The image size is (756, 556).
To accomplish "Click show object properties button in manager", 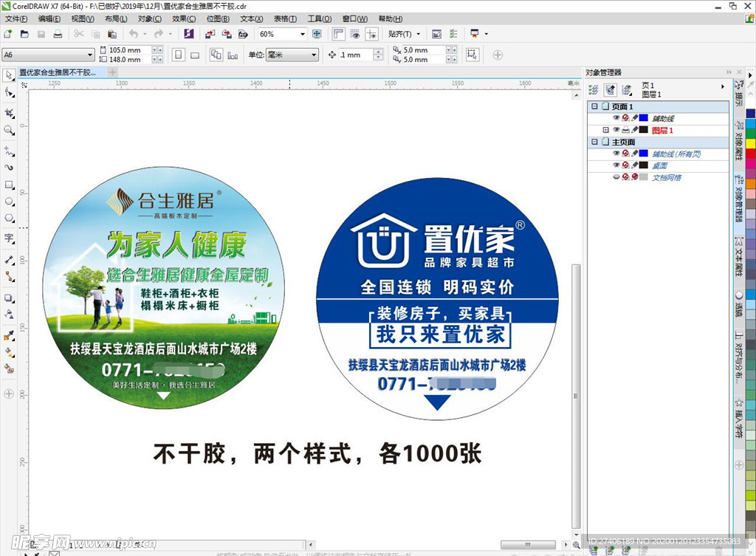I will (594, 89).
